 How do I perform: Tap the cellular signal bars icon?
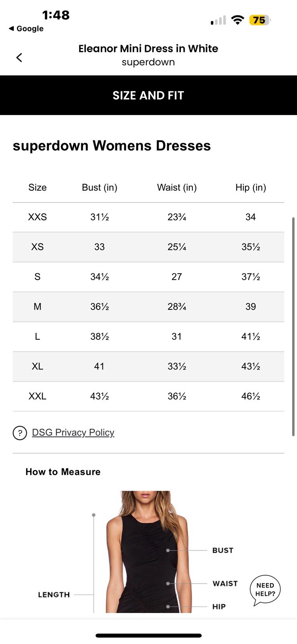pyautogui.click(x=218, y=21)
